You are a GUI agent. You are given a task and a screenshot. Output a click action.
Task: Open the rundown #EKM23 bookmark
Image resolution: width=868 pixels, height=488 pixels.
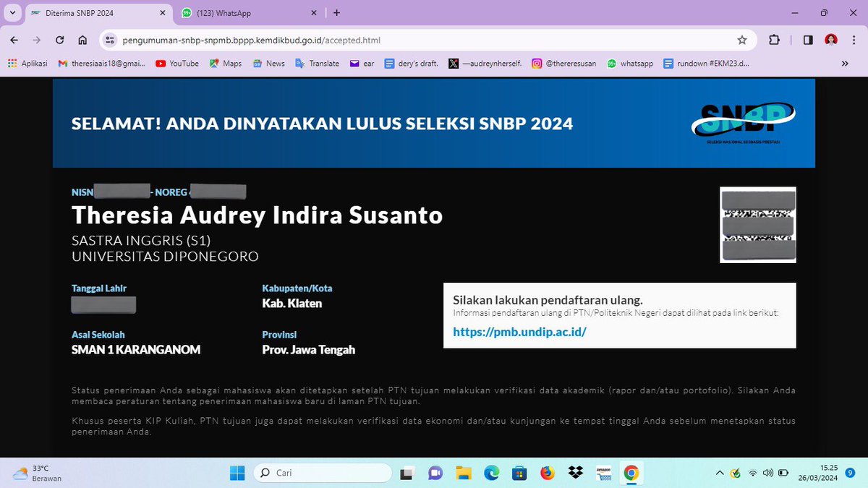(707, 64)
